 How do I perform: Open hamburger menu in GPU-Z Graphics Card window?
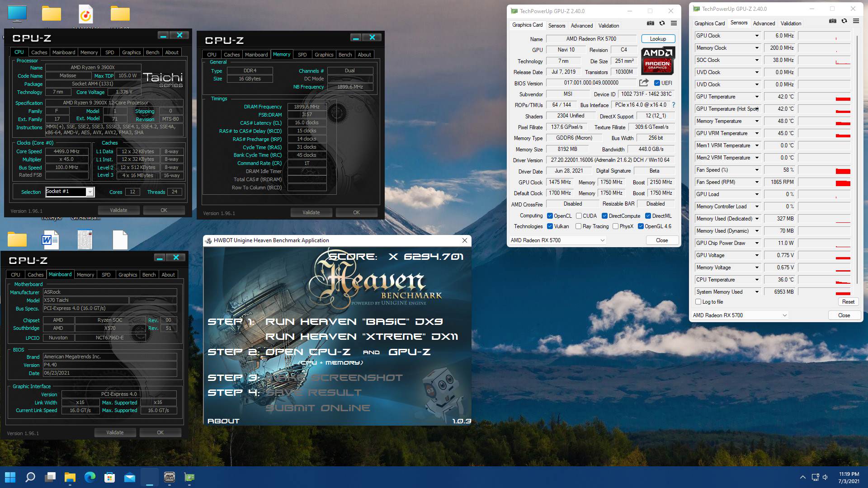(674, 23)
